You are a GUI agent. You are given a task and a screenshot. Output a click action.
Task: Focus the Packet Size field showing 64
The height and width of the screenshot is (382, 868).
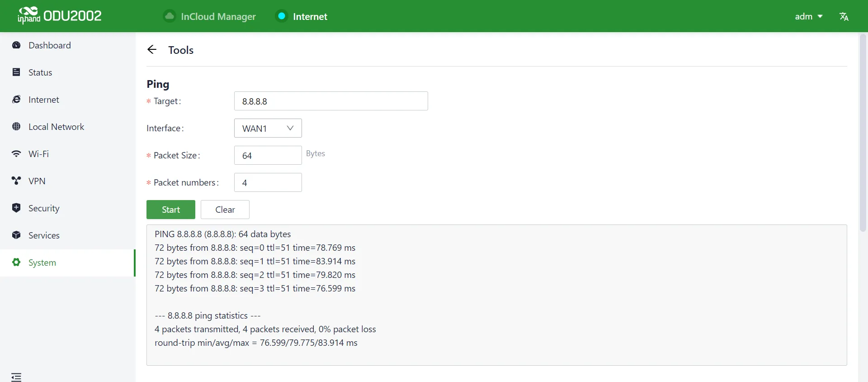tap(268, 155)
